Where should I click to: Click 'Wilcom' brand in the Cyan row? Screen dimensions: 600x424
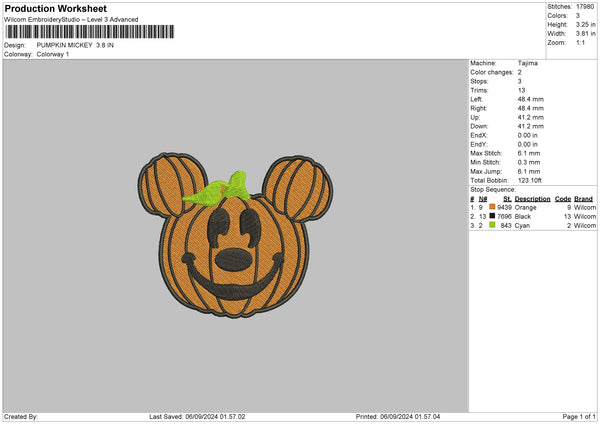[x=585, y=226]
